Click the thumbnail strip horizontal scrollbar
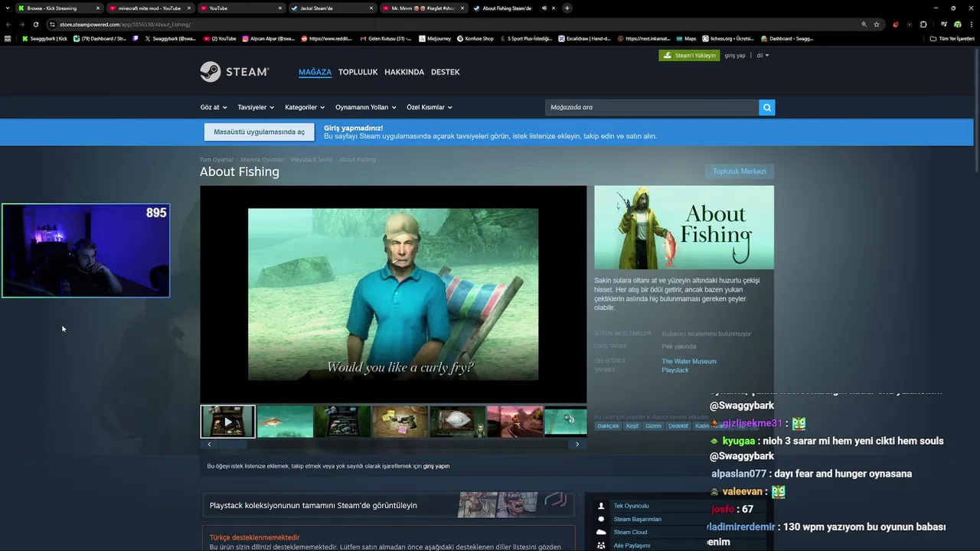 [393, 444]
